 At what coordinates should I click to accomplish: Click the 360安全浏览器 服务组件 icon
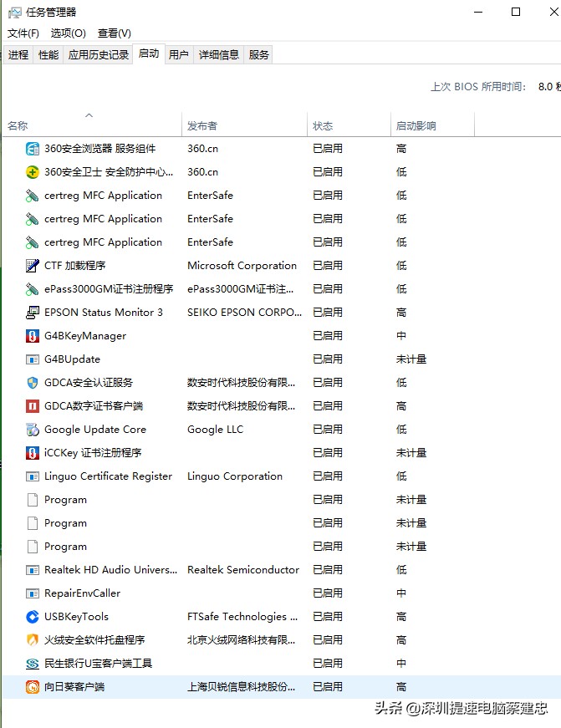33,149
